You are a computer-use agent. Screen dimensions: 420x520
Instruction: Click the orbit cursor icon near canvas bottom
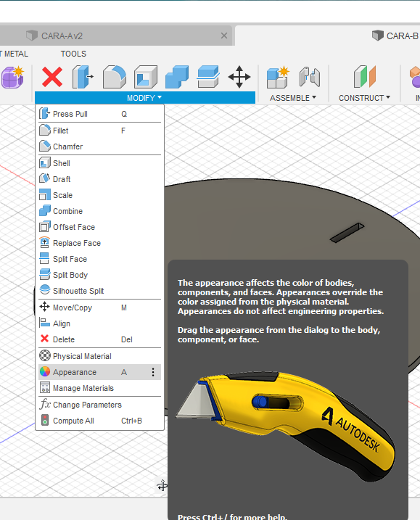pyautogui.click(x=162, y=485)
